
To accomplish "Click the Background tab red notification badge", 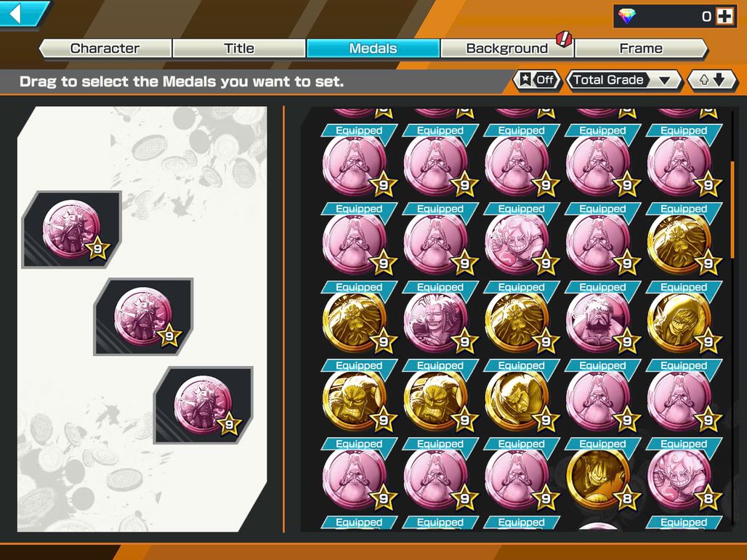I will [x=564, y=38].
